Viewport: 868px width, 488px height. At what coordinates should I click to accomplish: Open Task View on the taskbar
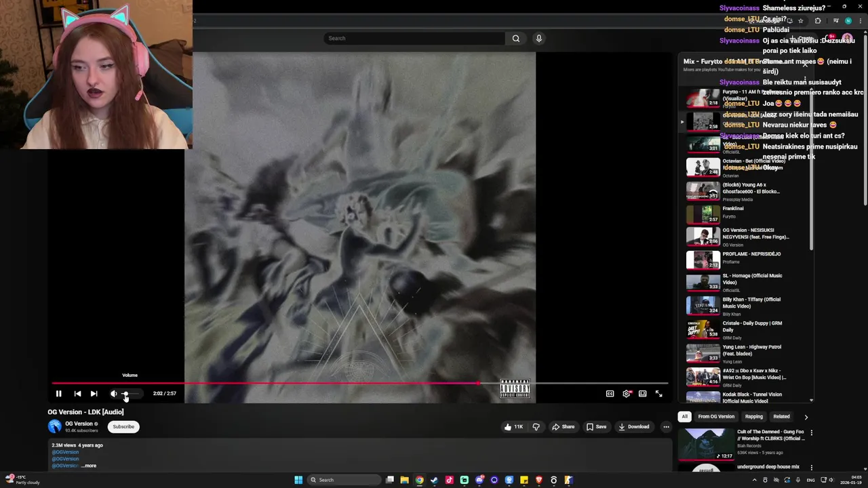point(390,480)
